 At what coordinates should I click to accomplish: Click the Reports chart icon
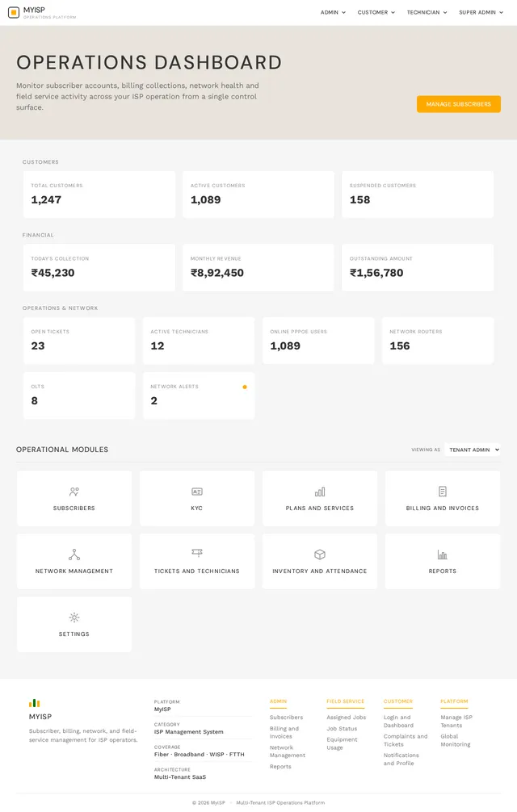pyautogui.click(x=443, y=555)
